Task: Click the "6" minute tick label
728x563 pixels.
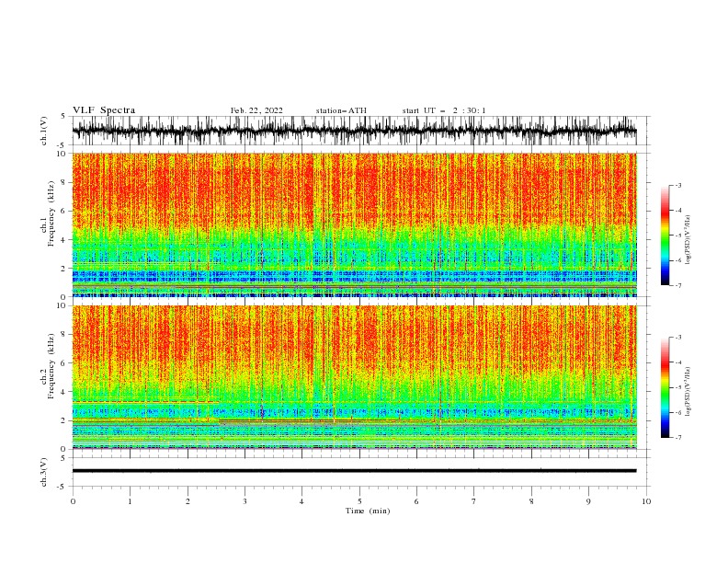Action: point(416,501)
